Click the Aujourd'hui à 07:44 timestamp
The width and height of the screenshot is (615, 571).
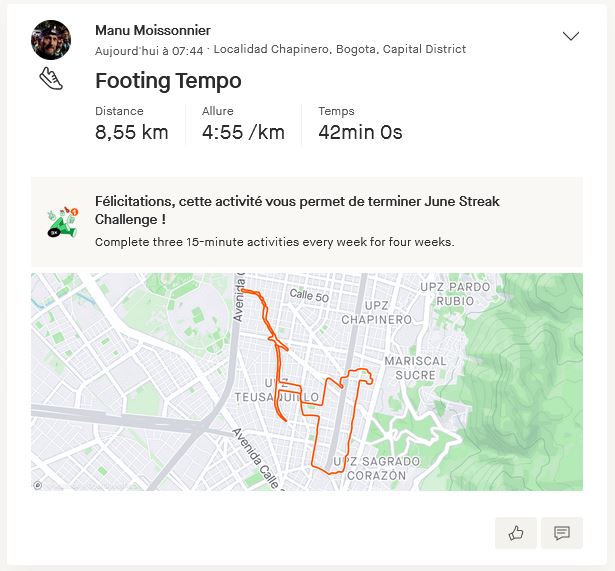point(149,49)
